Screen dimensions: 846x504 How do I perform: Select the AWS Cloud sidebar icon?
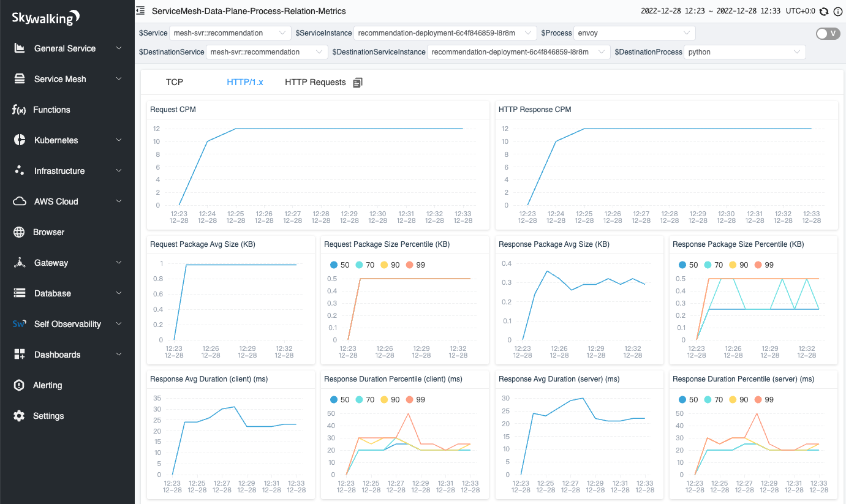click(19, 201)
